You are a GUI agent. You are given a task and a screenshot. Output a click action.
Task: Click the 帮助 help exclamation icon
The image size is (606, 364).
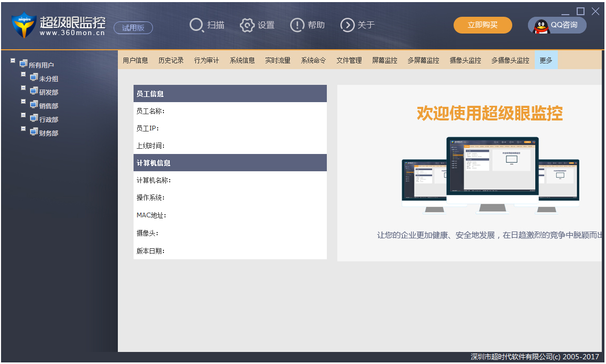tap(296, 25)
